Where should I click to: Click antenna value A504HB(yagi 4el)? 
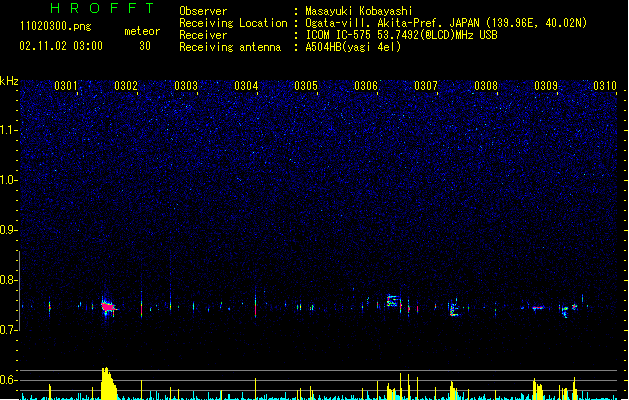353,47
